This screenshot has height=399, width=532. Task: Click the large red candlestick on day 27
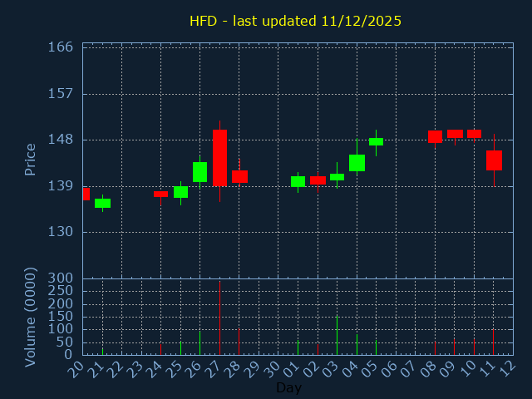(x=219, y=157)
